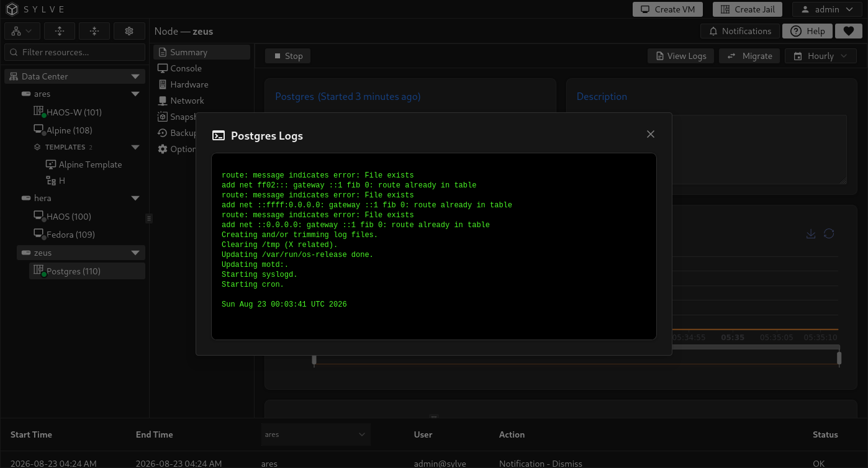Click the Options gear icon
Viewport: 868px width, 468px height.
pos(163,149)
